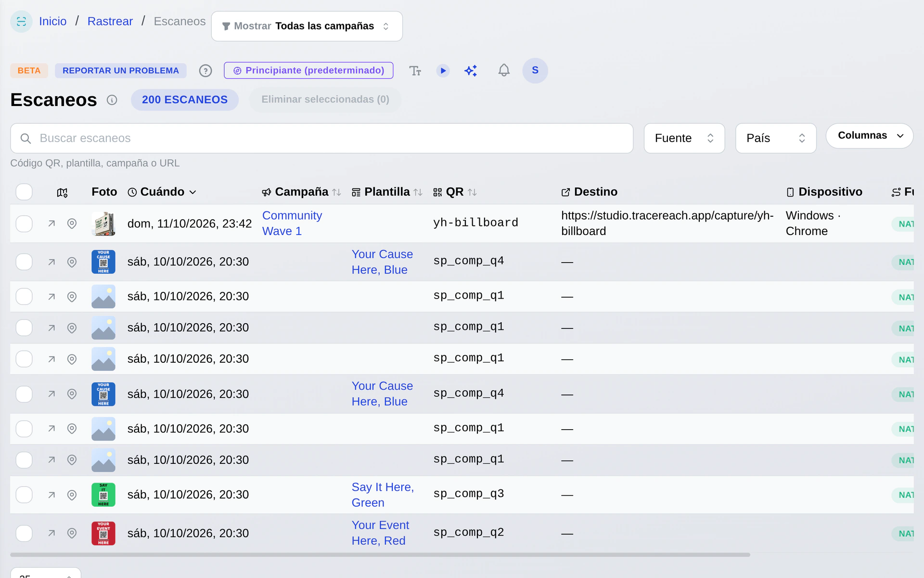This screenshot has width=924, height=578.
Task: Click Reportar un problema button
Action: point(120,71)
